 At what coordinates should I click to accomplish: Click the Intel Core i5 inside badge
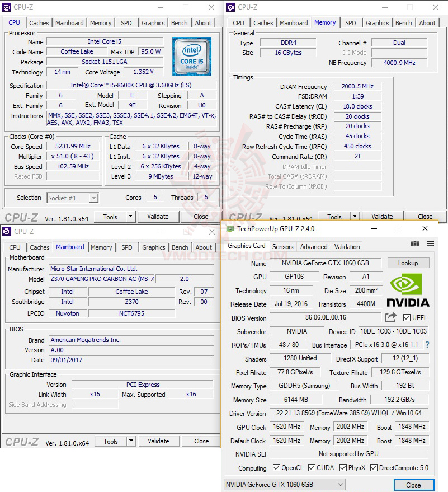click(x=192, y=57)
